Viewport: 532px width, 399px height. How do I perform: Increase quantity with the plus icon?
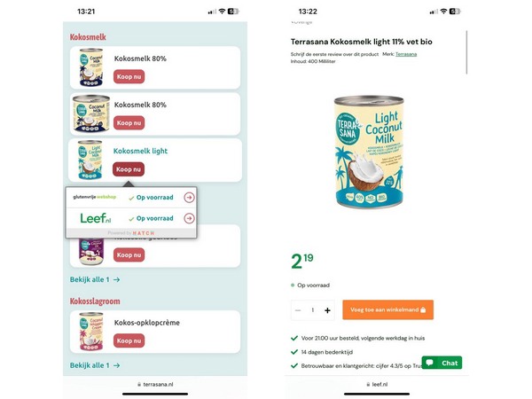[x=327, y=310]
